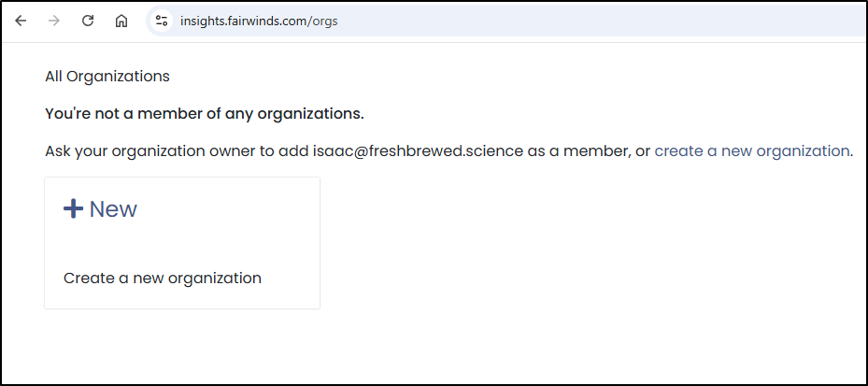View site information icon beside the URL
This screenshot has height=386, width=868.
coord(161,21)
